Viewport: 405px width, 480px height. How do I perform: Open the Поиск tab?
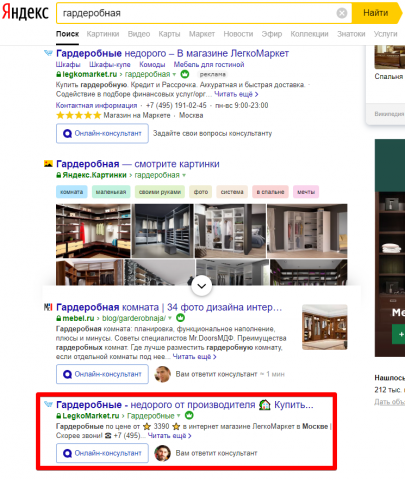67,34
